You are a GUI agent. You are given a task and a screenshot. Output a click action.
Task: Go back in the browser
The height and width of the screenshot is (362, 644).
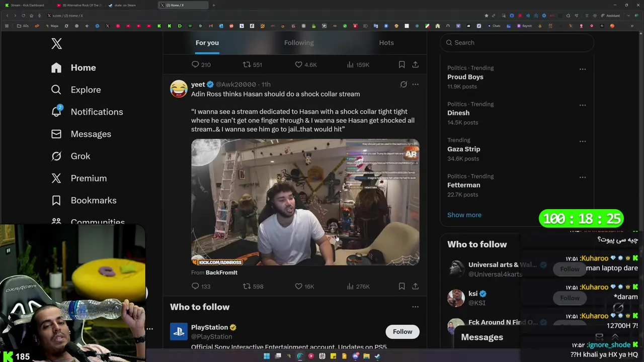[x=7, y=16]
